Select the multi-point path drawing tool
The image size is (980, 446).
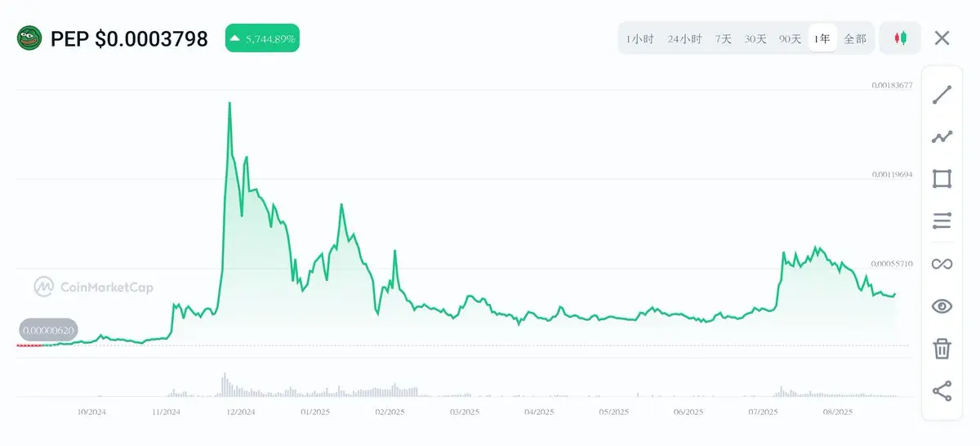click(942, 137)
